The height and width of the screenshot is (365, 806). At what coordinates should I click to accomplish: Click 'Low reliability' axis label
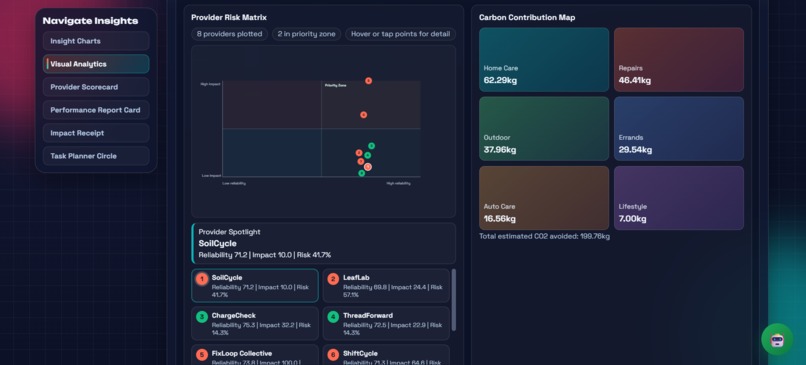tap(234, 184)
